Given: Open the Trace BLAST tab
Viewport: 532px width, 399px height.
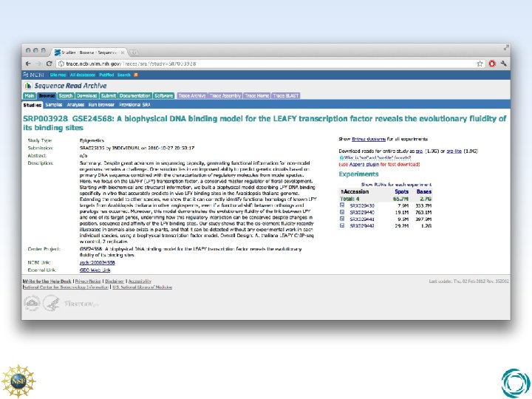Looking at the screenshot, I should [x=286, y=96].
